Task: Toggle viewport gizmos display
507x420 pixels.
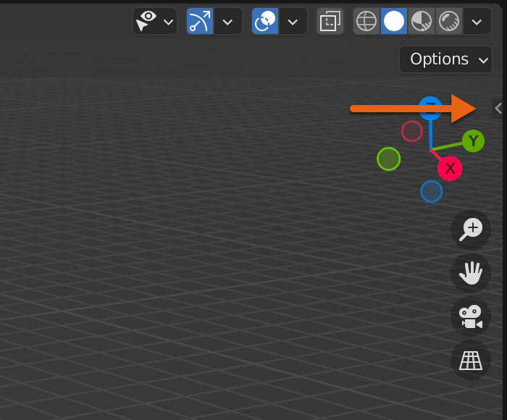Action: 200,21
